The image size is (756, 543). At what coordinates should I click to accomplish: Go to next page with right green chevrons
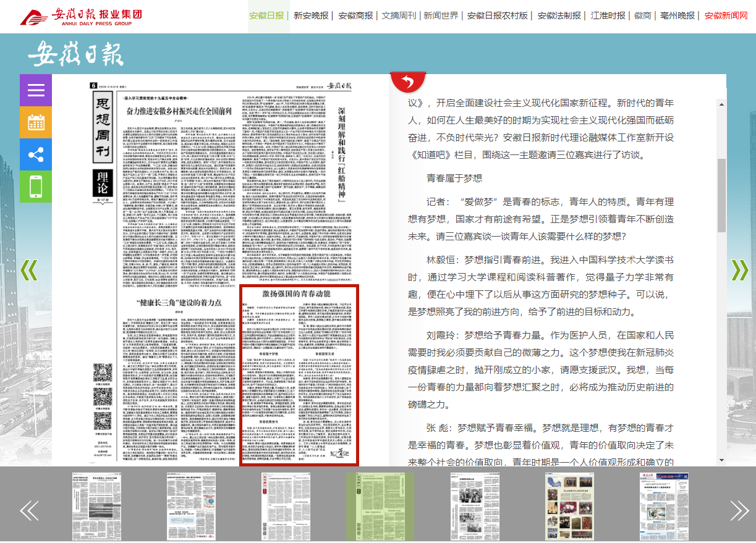coord(739,270)
